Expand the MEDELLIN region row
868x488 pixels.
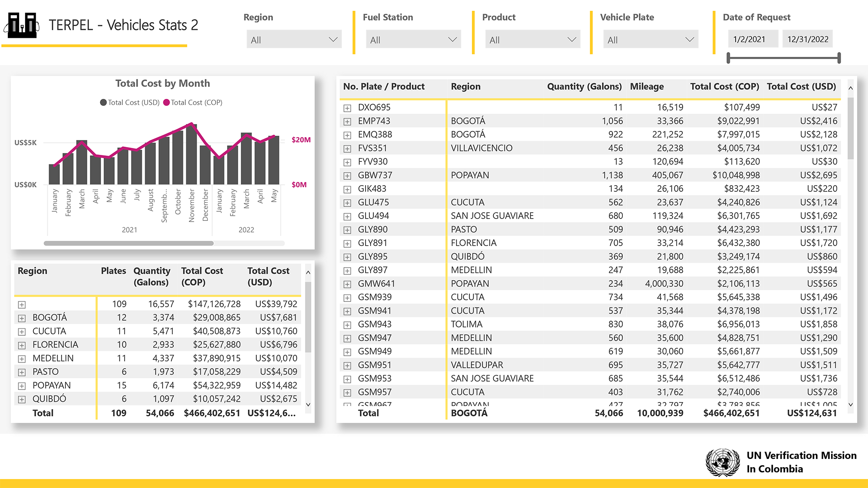pyautogui.click(x=22, y=359)
